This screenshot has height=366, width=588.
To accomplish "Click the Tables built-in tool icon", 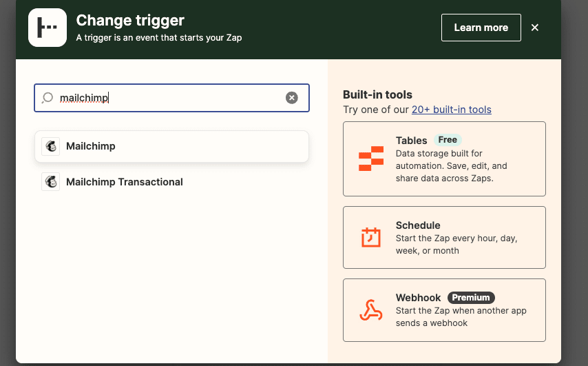I will 371,159.
